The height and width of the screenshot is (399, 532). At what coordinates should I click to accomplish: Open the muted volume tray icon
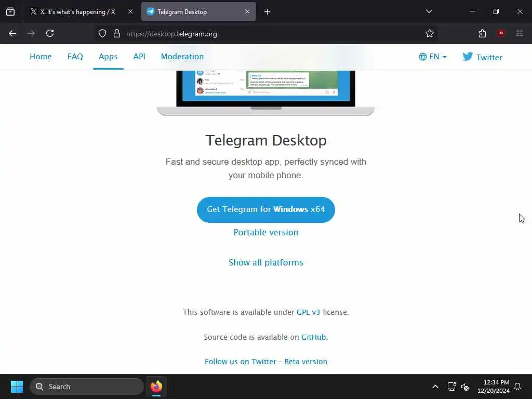pyautogui.click(x=465, y=387)
